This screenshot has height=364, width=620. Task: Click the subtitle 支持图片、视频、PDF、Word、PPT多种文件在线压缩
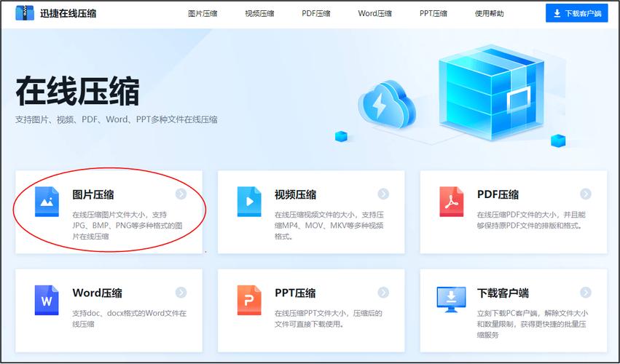click(x=117, y=119)
